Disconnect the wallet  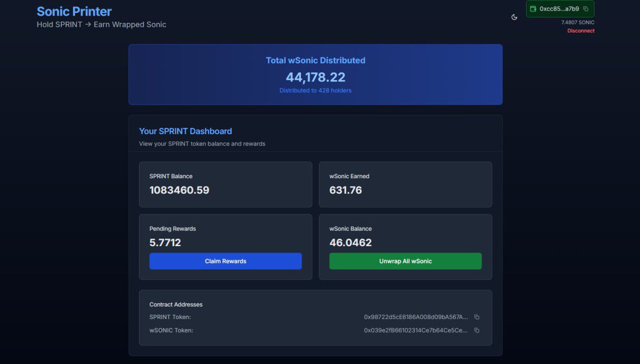[x=581, y=31]
